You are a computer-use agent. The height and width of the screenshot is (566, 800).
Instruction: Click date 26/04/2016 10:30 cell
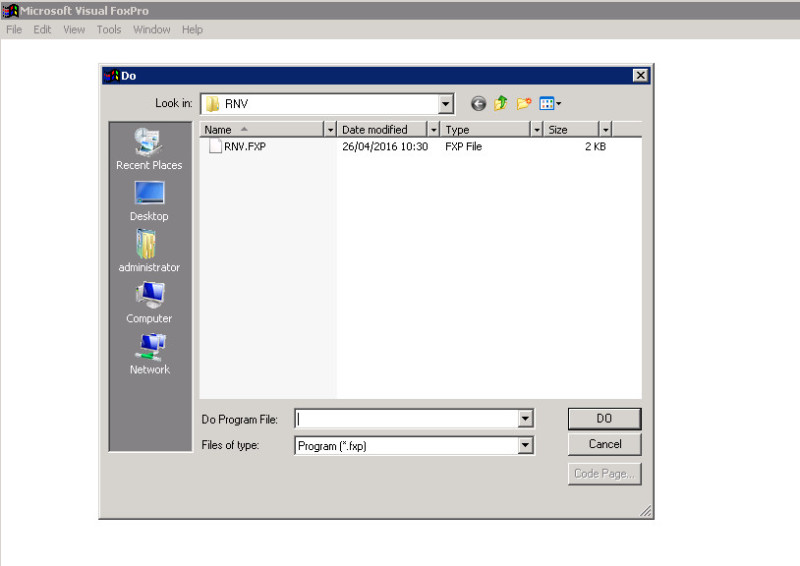pos(385,146)
